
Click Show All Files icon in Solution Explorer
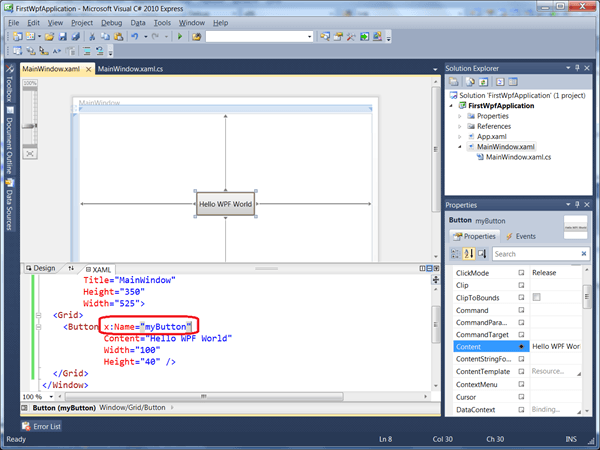470,82
